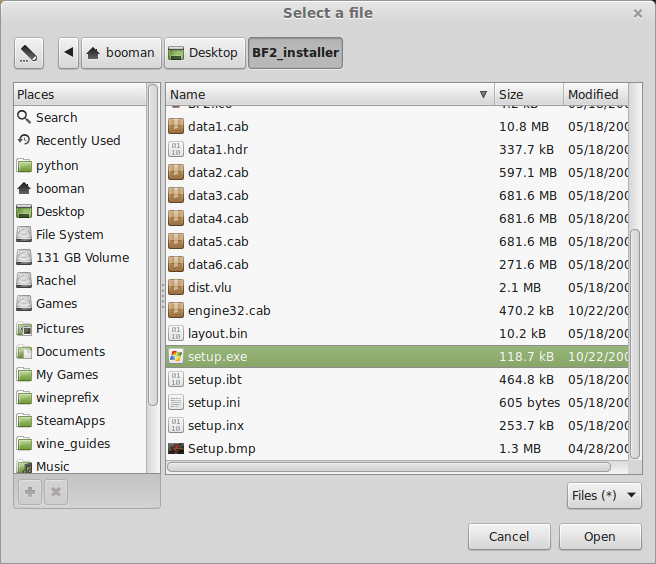
Task: Click the data5.cab package icon
Action: 176,241
